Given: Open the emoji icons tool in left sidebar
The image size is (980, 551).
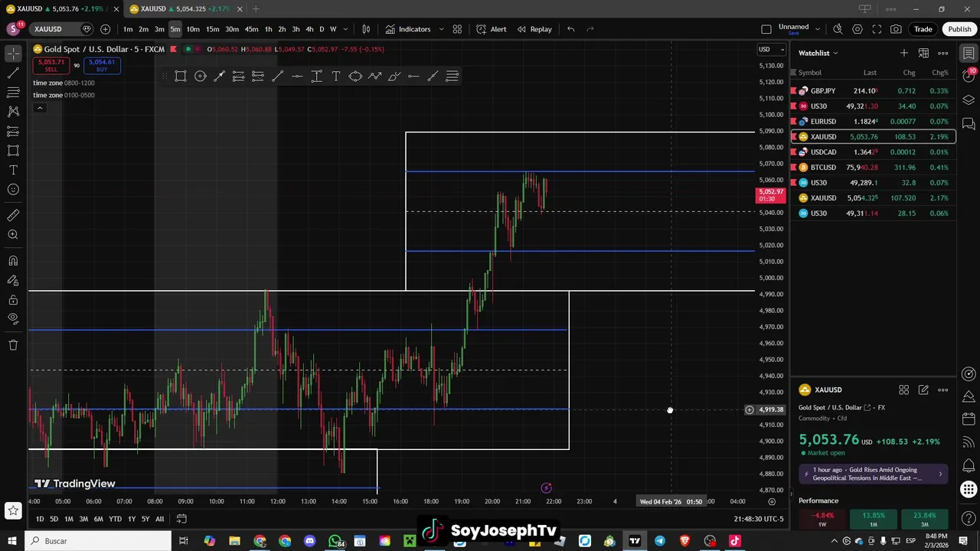Looking at the screenshot, I should pyautogui.click(x=13, y=190).
